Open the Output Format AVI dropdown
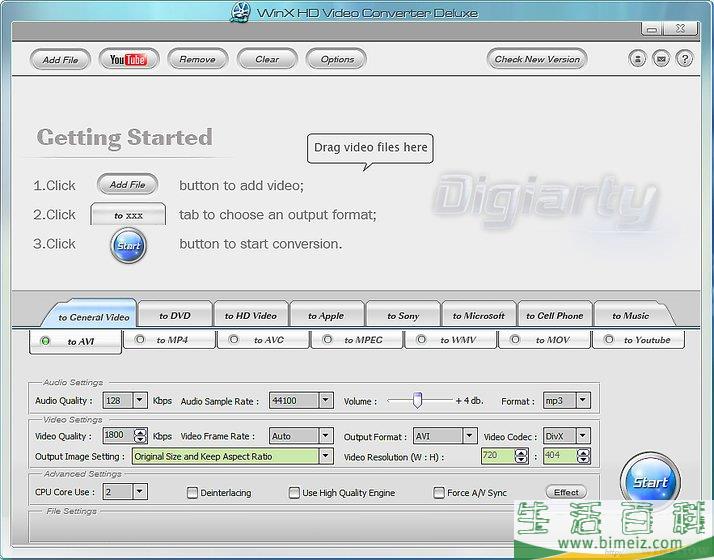The image size is (714, 560). point(469,436)
